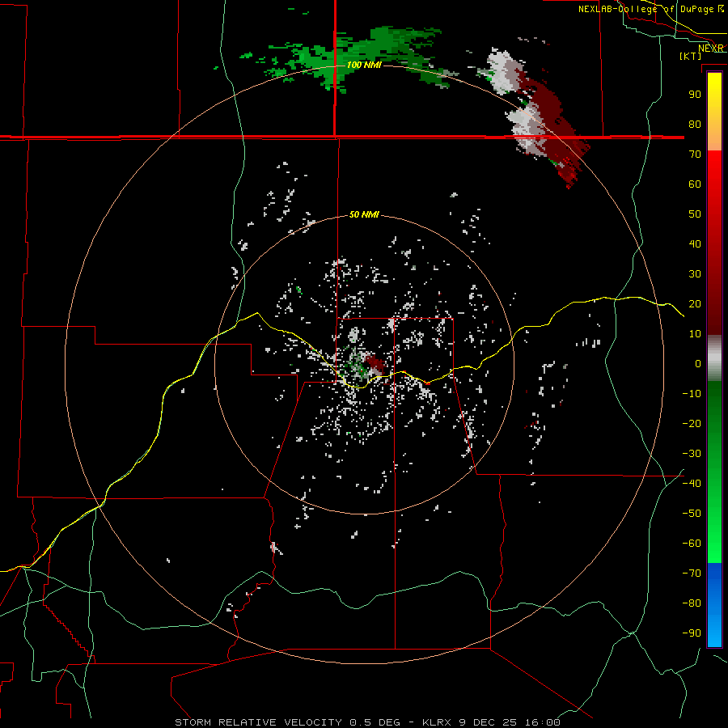Click the 20 value on velocity scale
Screen dimensions: 728x728
pyautogui.click(x=695, y=303)
